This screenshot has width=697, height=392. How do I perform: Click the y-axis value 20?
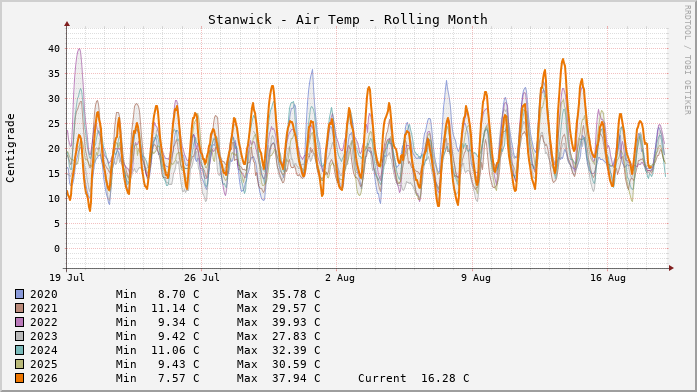[x=54, y=148]
